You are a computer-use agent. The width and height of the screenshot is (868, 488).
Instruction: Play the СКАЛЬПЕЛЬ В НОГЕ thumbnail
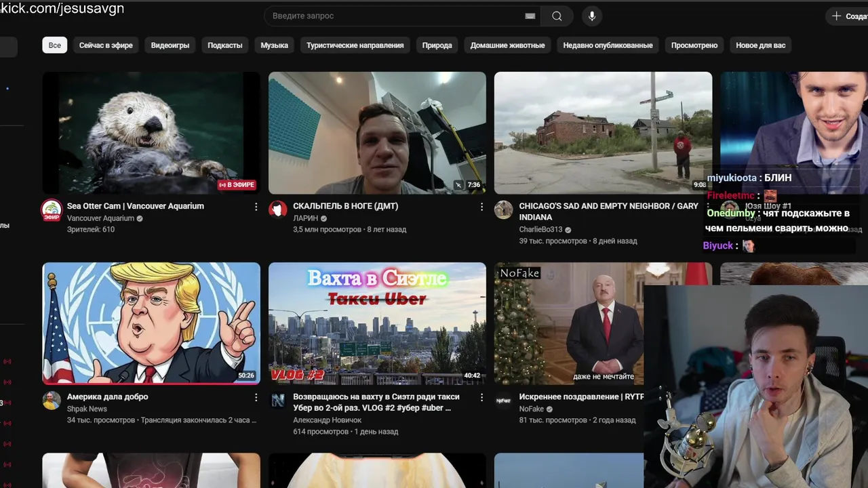(377, 133)
